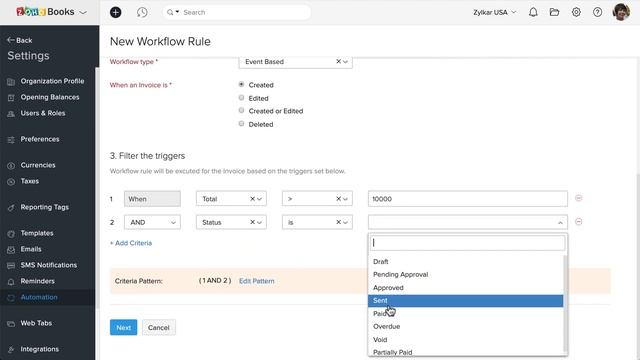Click the Edit Pattern link

256,281
